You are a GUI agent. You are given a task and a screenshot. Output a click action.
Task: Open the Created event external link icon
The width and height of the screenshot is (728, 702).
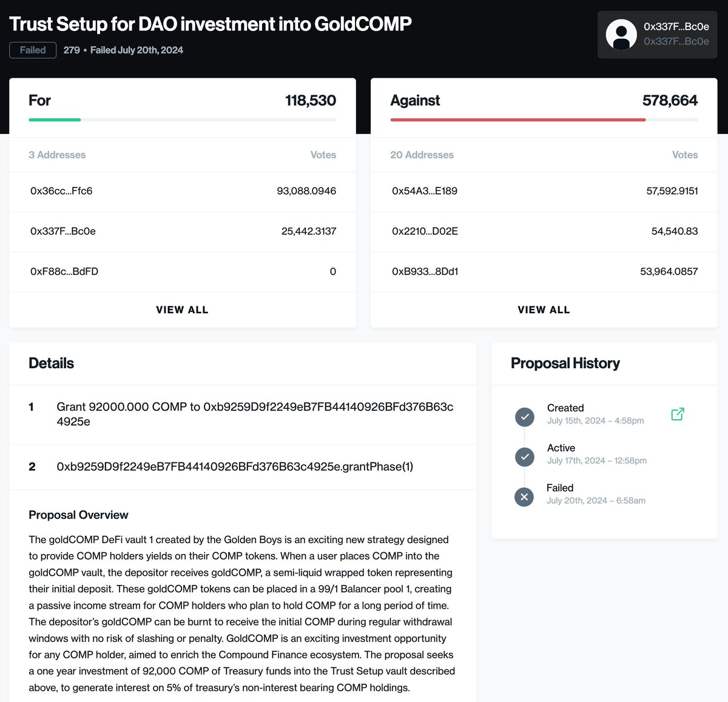click(678, 414)
